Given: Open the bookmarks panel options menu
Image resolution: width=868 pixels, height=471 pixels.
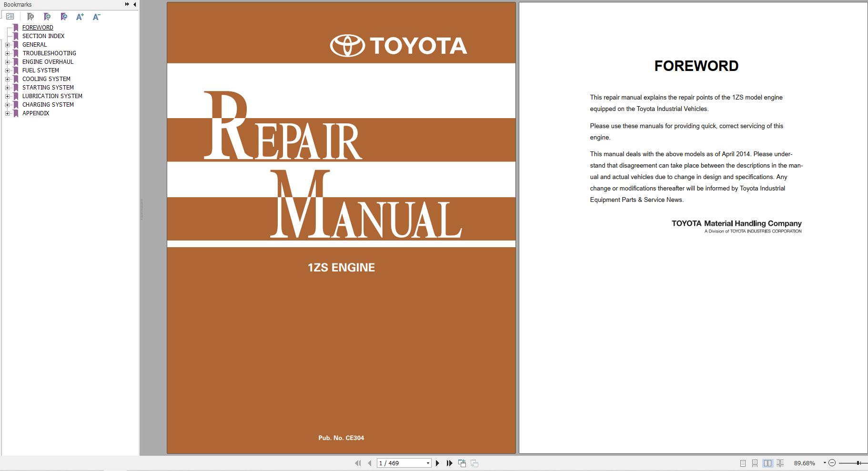Looking at the screenshot, I should pos(10,17).
